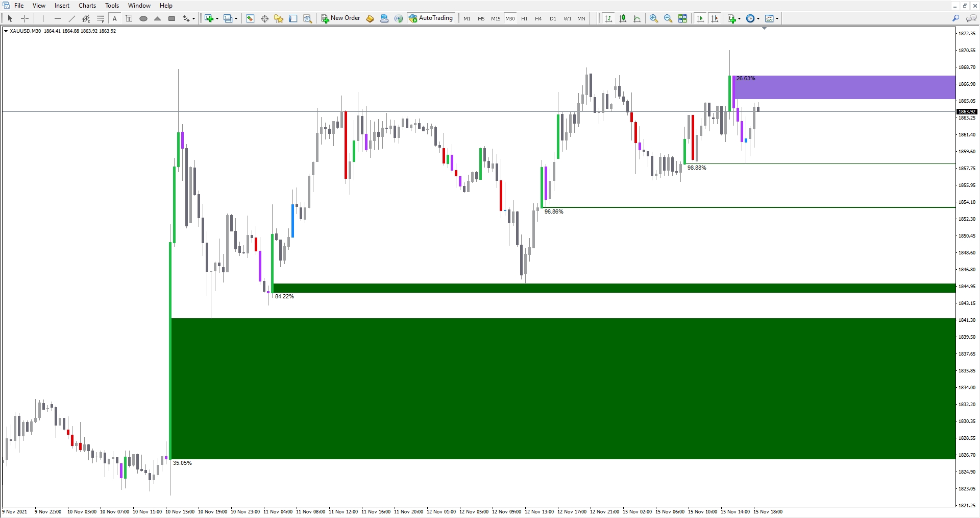
Task: Switch timeframe to M5
Action: pos(481,18)
